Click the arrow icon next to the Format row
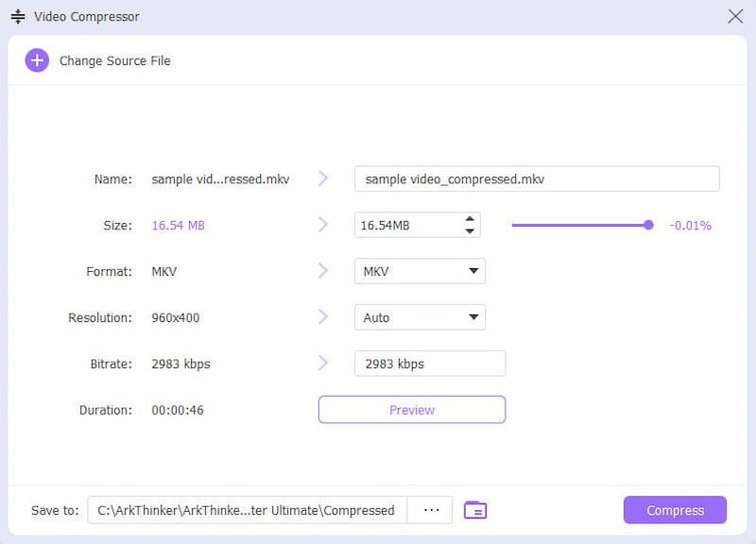756x544 pixels. [323, 271]
